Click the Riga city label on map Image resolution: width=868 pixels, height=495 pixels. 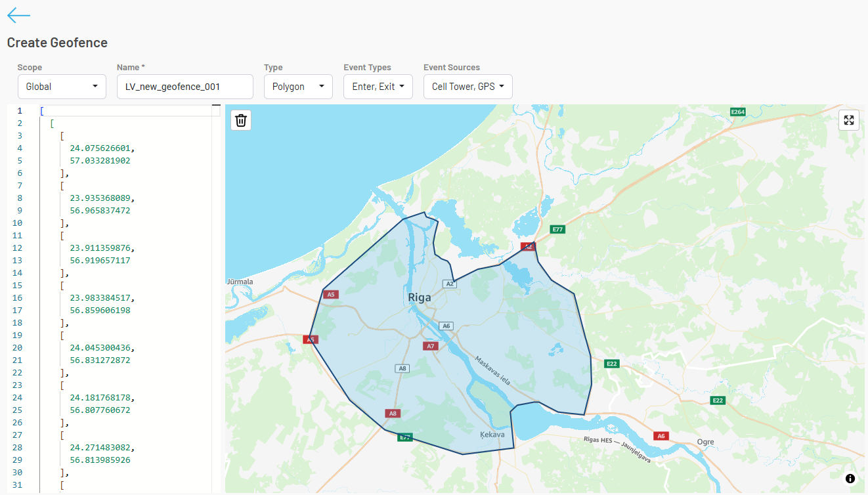420,297
